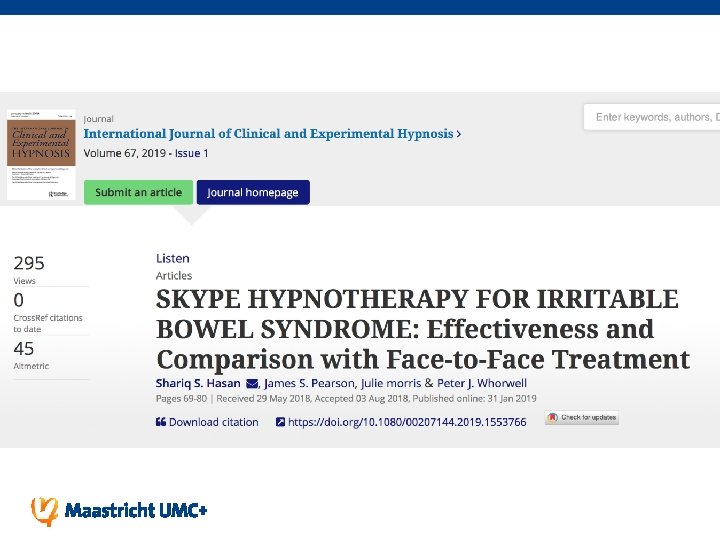Click the Download citation link
720x540 pixels.
[214, 422]
